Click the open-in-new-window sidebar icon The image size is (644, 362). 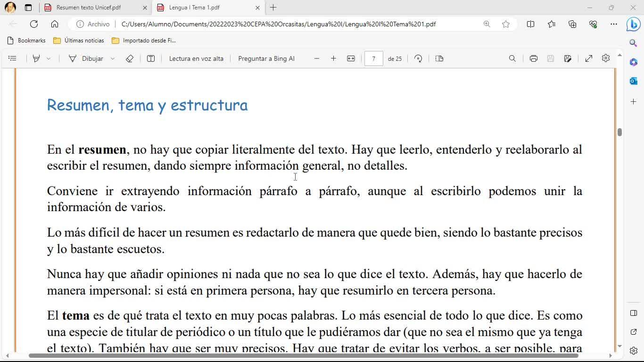[x=634, y=332]
